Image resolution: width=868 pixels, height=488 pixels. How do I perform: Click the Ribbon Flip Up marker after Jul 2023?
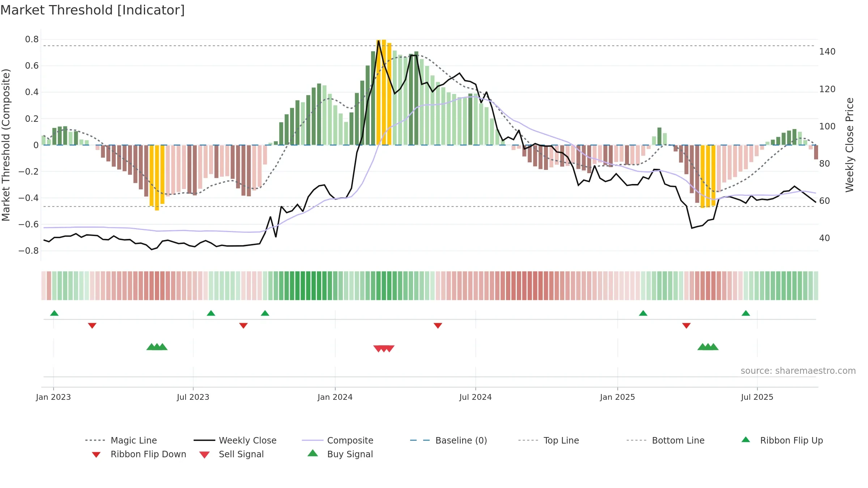pyautogui.click(x=211, y=313)
